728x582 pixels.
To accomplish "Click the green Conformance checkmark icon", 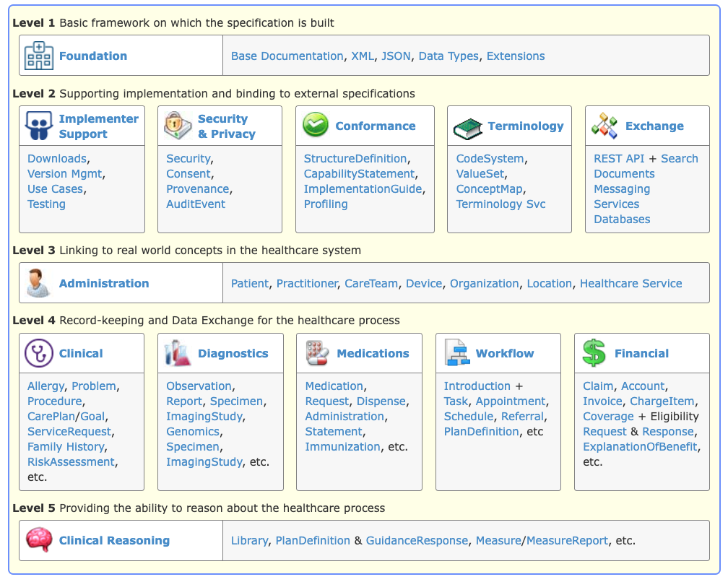I will tap(316, 126).
